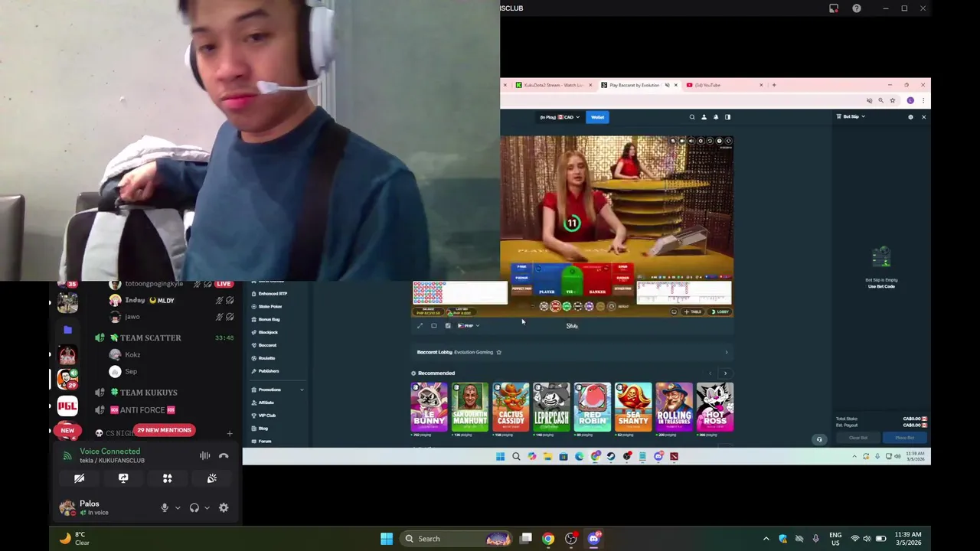This screenshot has width=980, height=551.
Task: Turn on camera in Discord voice panel
Action: [79, 478]
